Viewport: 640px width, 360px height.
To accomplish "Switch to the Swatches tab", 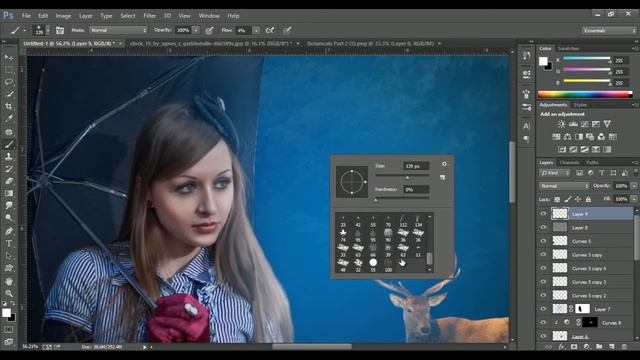I will click(568, 49).
